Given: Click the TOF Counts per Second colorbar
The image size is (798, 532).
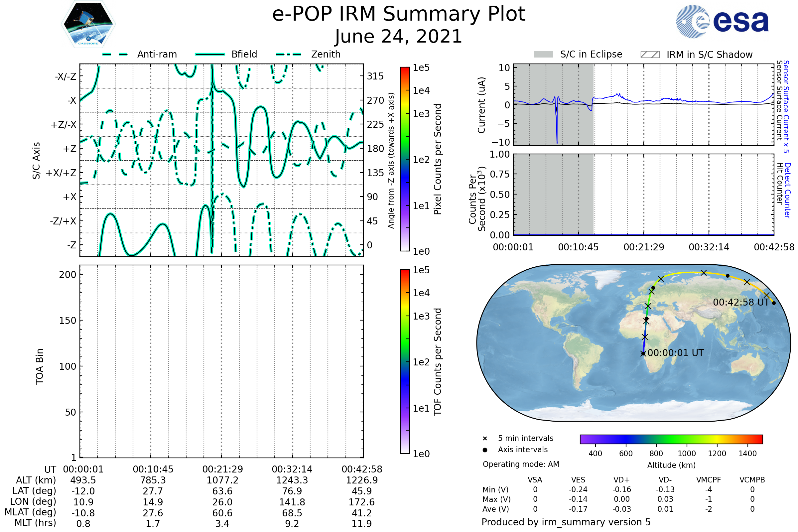Looking at the screenshot, I should [x=405, y=361].
